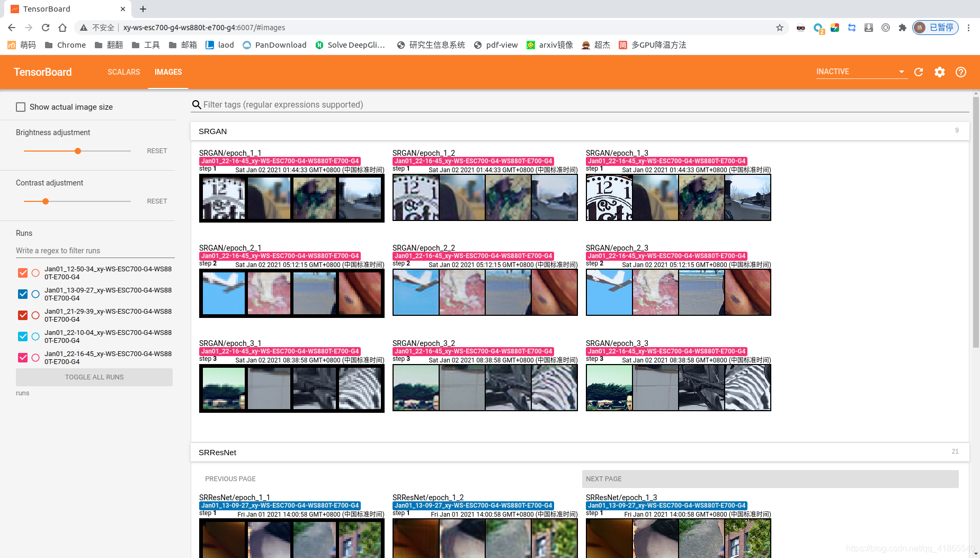Open TensorBoard settings gear
This screenshot has height=558, width=980.
pos(939,72)
